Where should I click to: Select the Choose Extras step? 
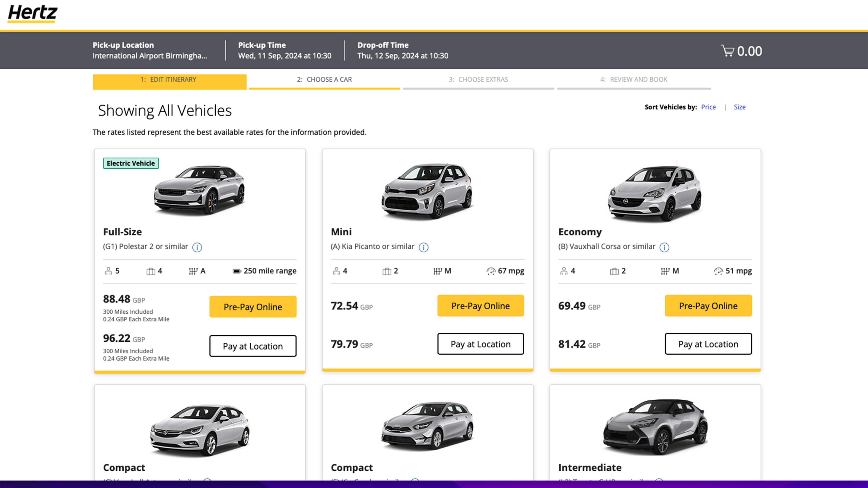click(478, 82)
